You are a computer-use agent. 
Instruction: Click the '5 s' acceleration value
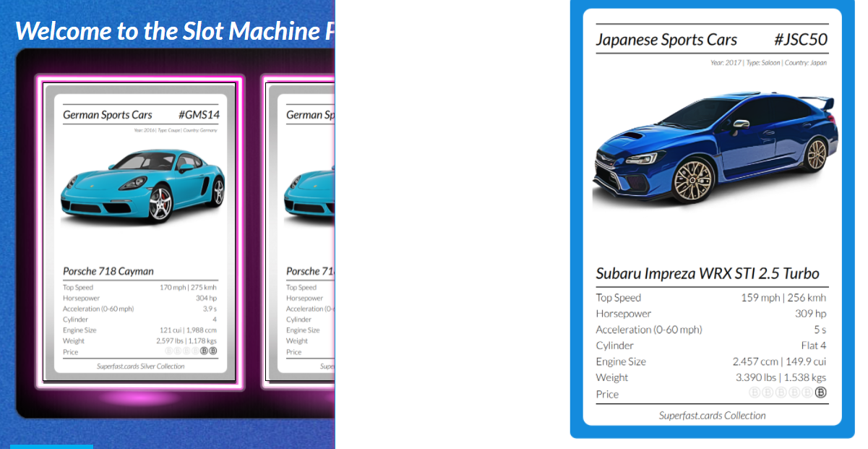[820, 329]
